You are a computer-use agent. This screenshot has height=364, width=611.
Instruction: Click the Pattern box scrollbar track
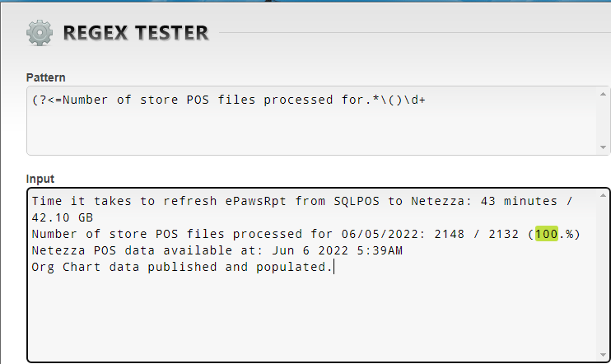coord(600,120)
